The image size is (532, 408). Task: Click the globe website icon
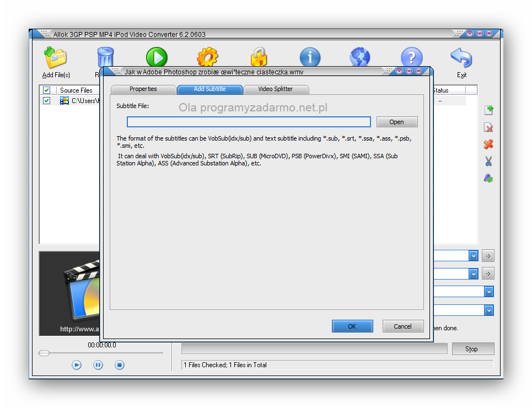click(x=360, y=57)
